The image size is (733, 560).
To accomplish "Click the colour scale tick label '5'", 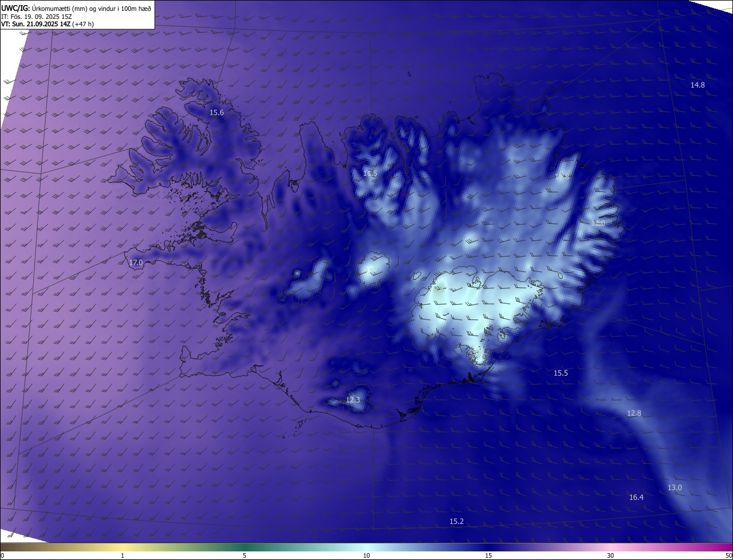I will pyautogui.click(x=245, y=555).
